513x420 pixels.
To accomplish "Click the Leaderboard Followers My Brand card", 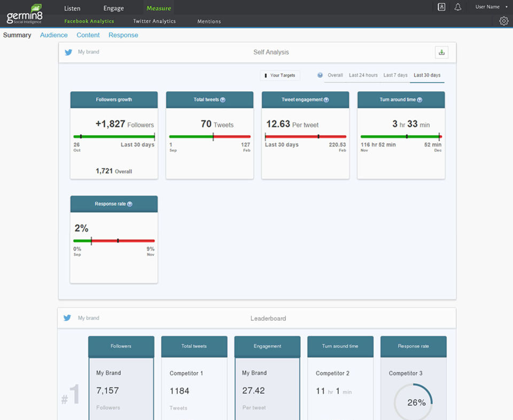I will pos(121,389).
